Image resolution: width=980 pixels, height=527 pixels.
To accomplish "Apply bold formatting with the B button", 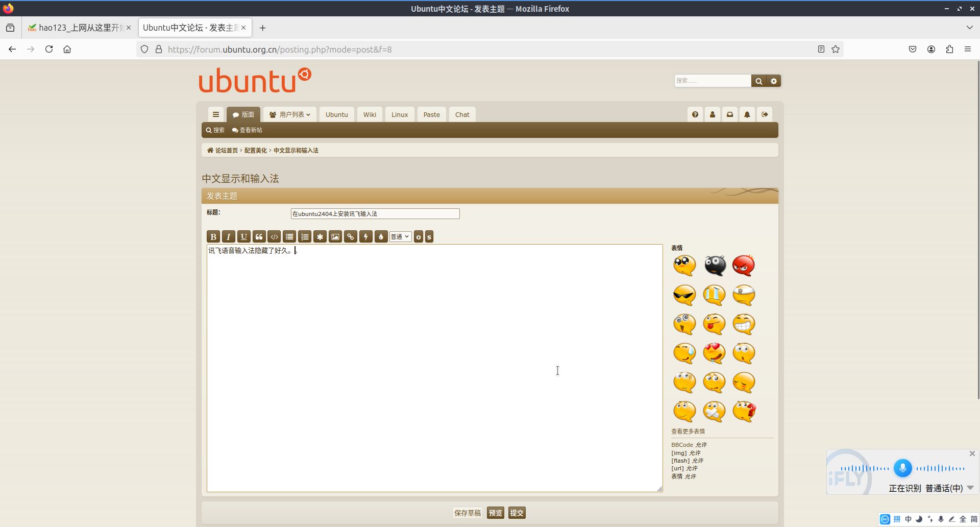I will click(x=213, y=236).
